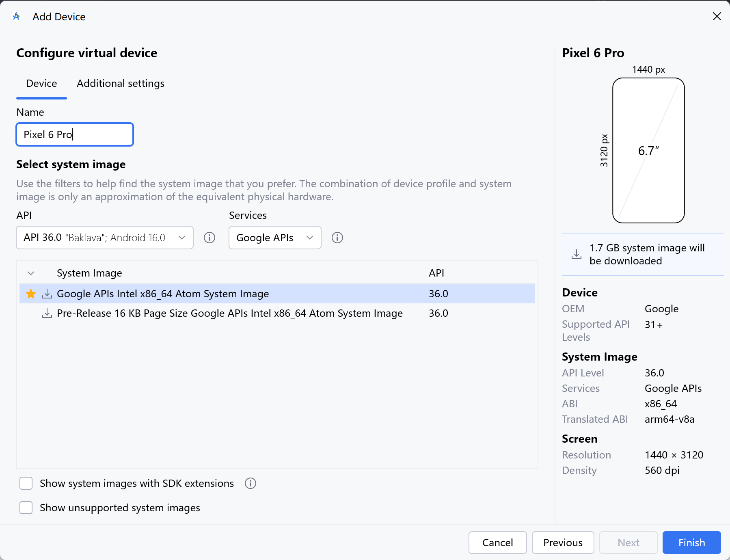Switch to the Additional settings tab
The height and width of the screenshot is (560, 730).
121,84
